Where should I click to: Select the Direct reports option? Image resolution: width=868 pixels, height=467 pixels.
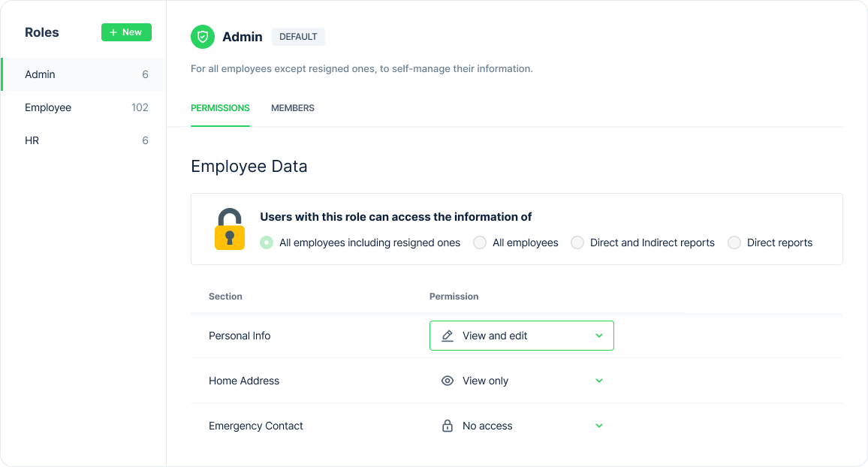734,243
